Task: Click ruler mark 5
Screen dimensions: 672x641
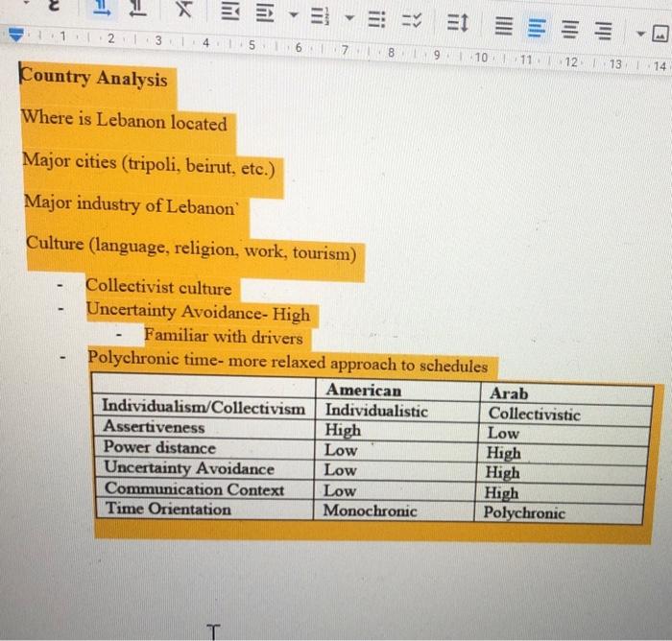Action: [252, 45]
